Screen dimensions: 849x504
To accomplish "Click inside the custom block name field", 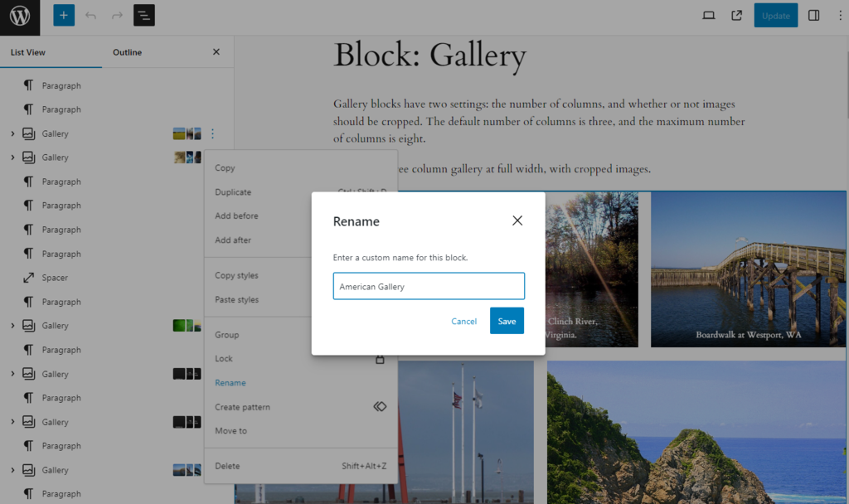I will point(429,285).
